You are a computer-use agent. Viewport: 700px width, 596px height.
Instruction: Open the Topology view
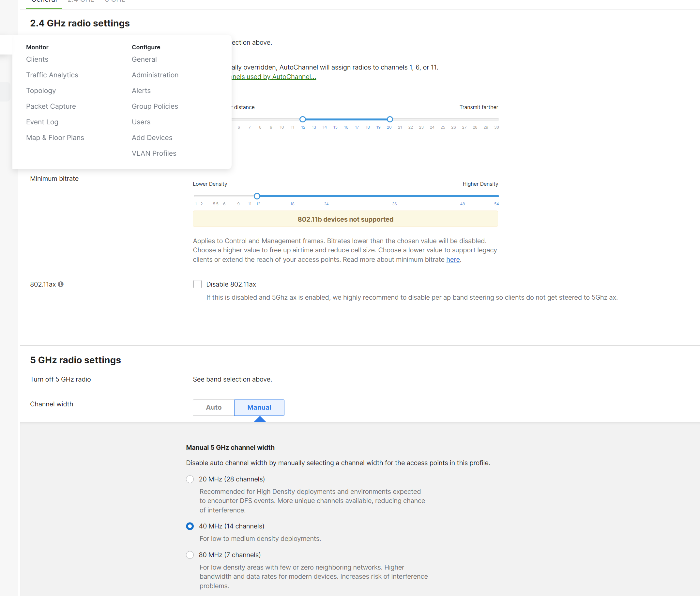(x=41, y=90)
